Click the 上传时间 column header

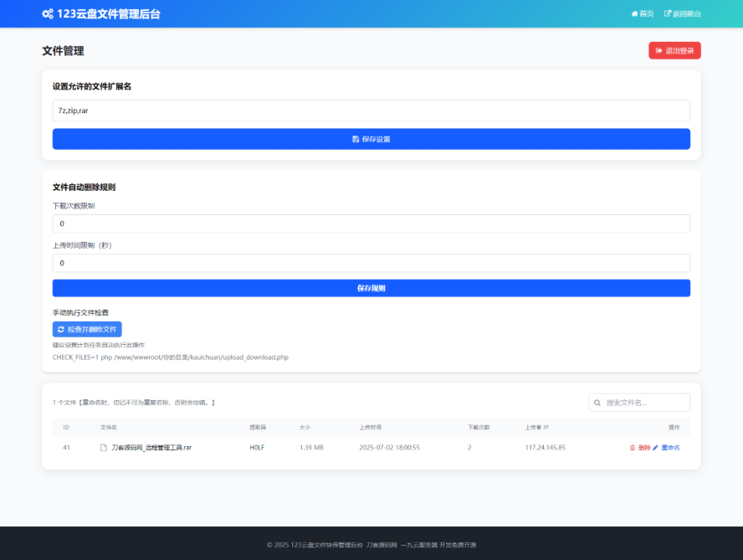pyautogui.click(x=370, y=427)
